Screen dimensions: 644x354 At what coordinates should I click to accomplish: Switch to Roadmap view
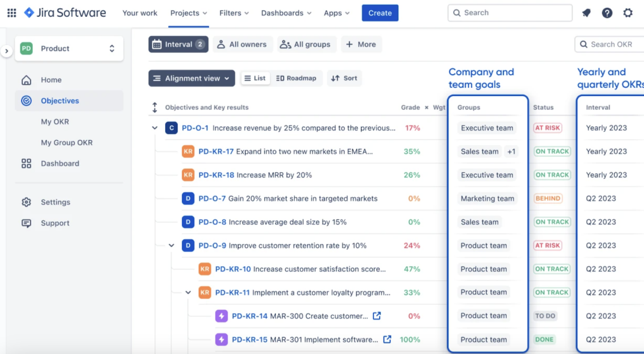(297, 78)
